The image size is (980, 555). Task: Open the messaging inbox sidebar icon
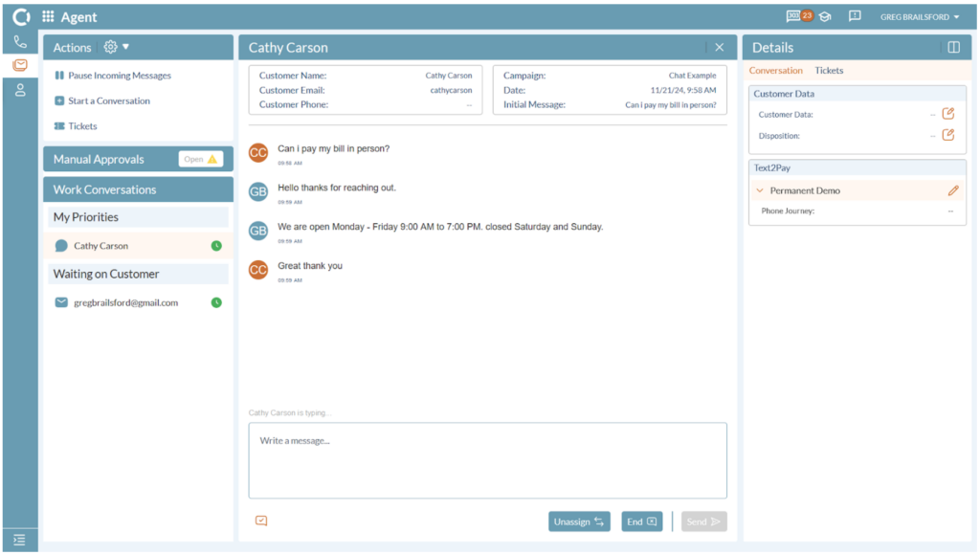20,65
